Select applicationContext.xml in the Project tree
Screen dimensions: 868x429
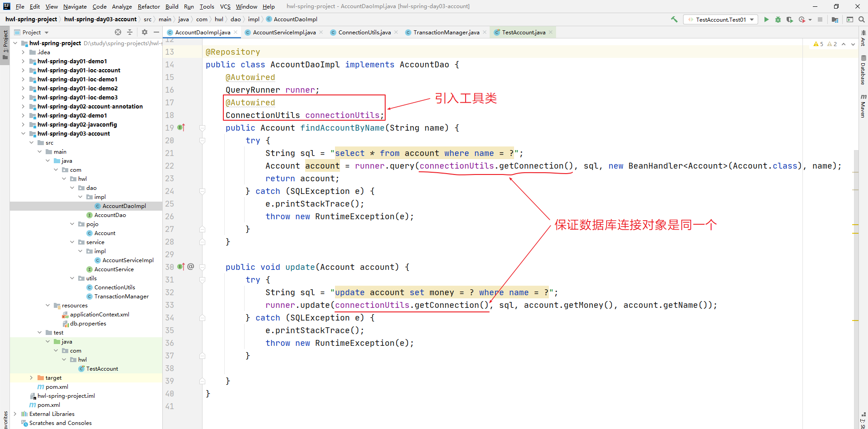click(99, 314)
